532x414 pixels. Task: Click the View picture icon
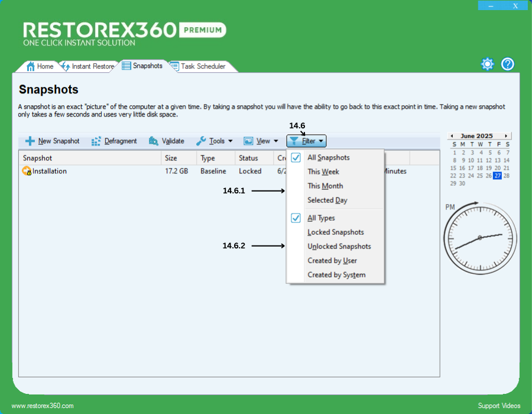click(248, 141)
